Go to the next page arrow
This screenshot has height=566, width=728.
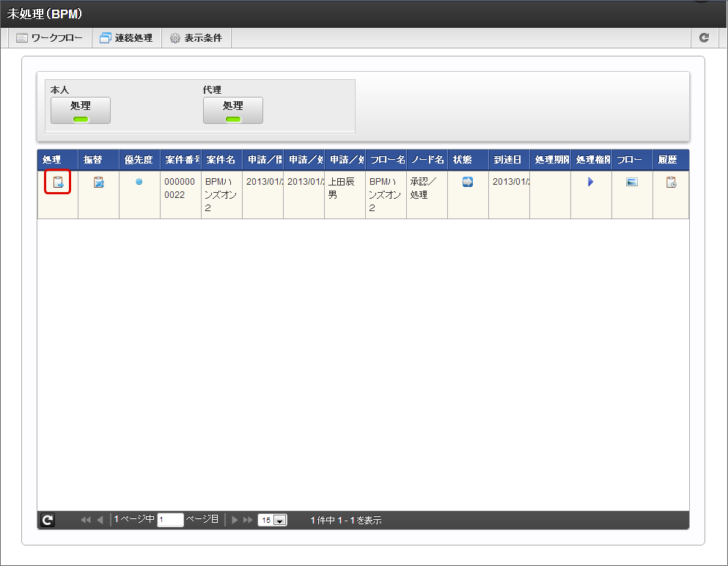point(235,520)
